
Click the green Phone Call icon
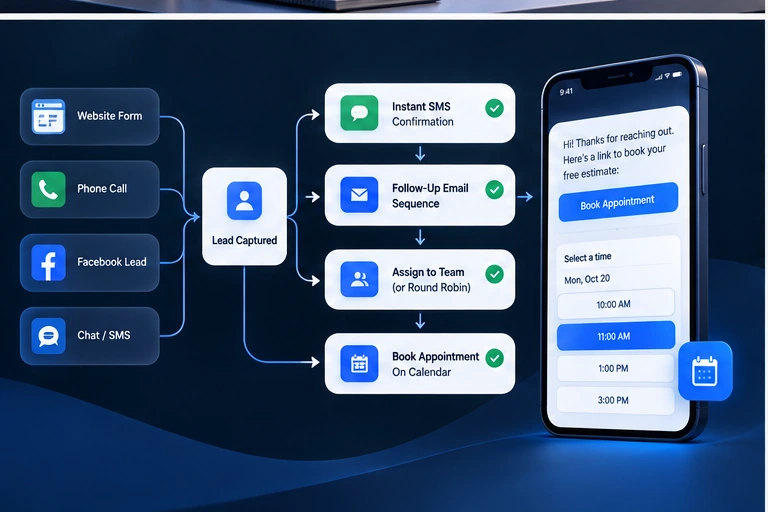pyautogui.click(x=48, y=189)
